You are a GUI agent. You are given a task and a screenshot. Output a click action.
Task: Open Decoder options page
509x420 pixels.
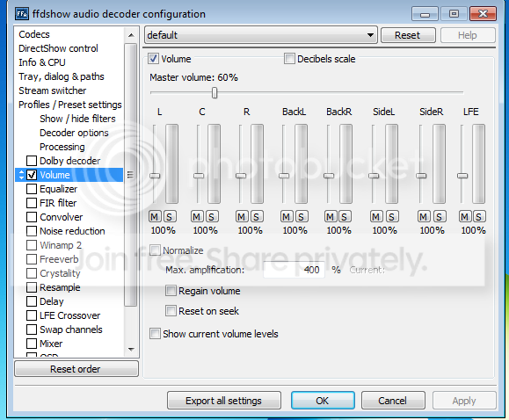(74, 133)
